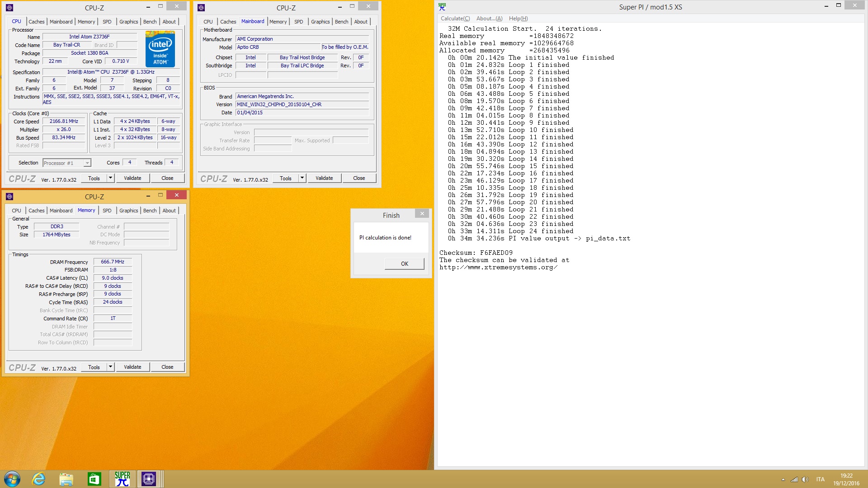Launch Internet Explorer from the taskbar
The image size is (868, 488).
pos(39,479)
